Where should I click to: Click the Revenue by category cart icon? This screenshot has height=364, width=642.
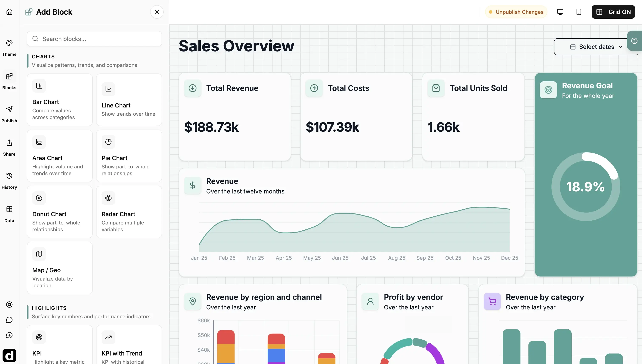click(492, 301)
